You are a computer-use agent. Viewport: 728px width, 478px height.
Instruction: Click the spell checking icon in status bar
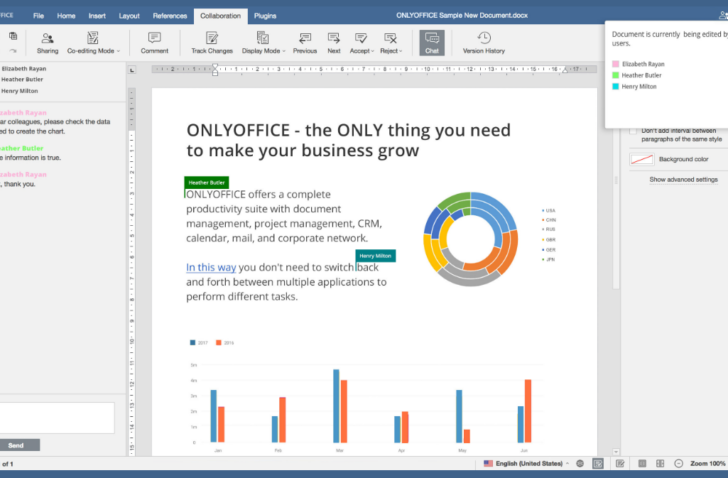[x=598, y=463]
